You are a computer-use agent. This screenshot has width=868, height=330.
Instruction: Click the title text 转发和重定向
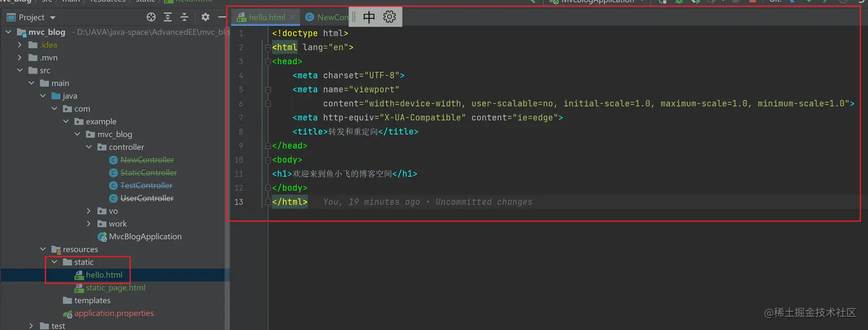point(353,131)
